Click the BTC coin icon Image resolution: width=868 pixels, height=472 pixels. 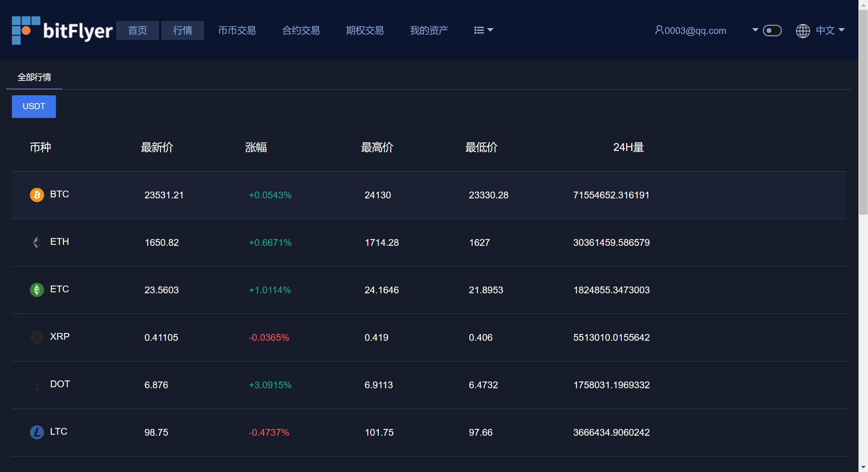(37, 195)
